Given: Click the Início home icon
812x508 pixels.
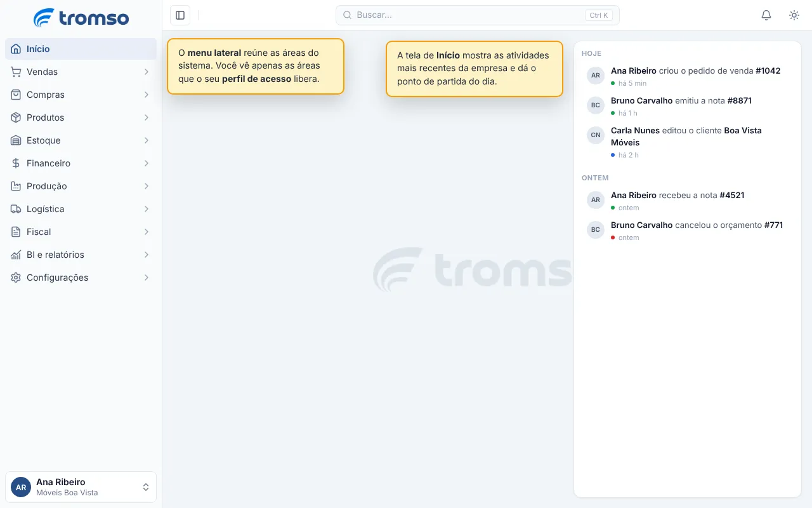Looking at the screenshot, I should pos(16,49).
